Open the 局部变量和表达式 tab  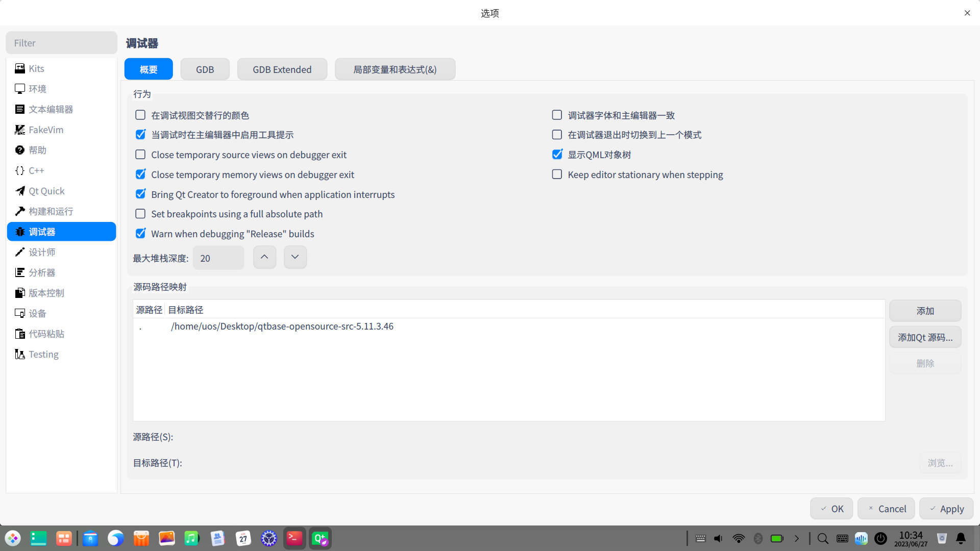point(395,69)
